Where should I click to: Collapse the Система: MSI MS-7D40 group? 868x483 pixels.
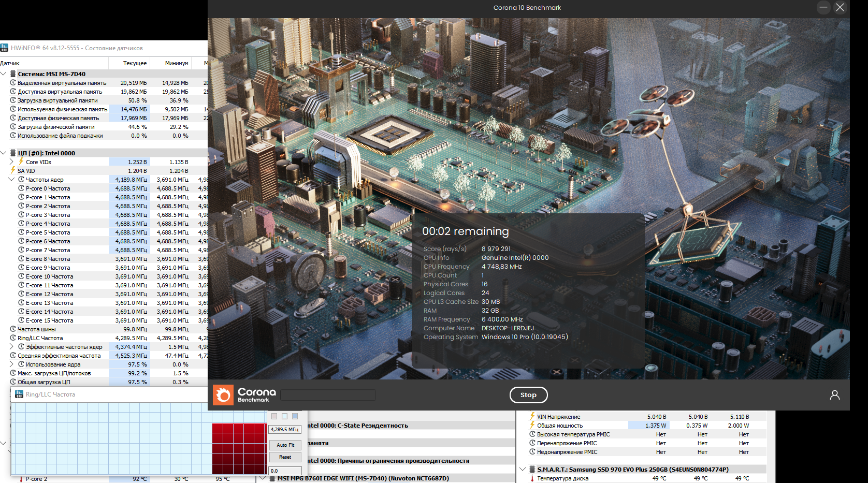[4, 74]
